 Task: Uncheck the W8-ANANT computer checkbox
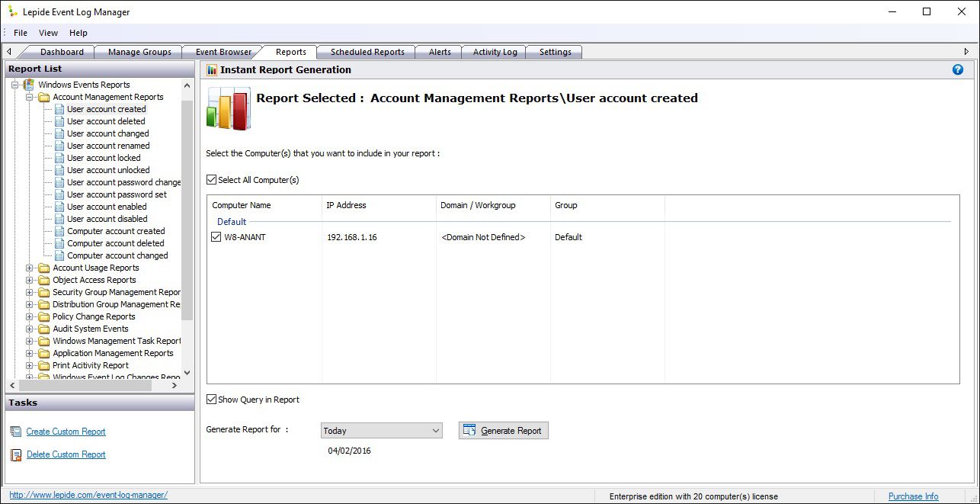tap(216, 237)
